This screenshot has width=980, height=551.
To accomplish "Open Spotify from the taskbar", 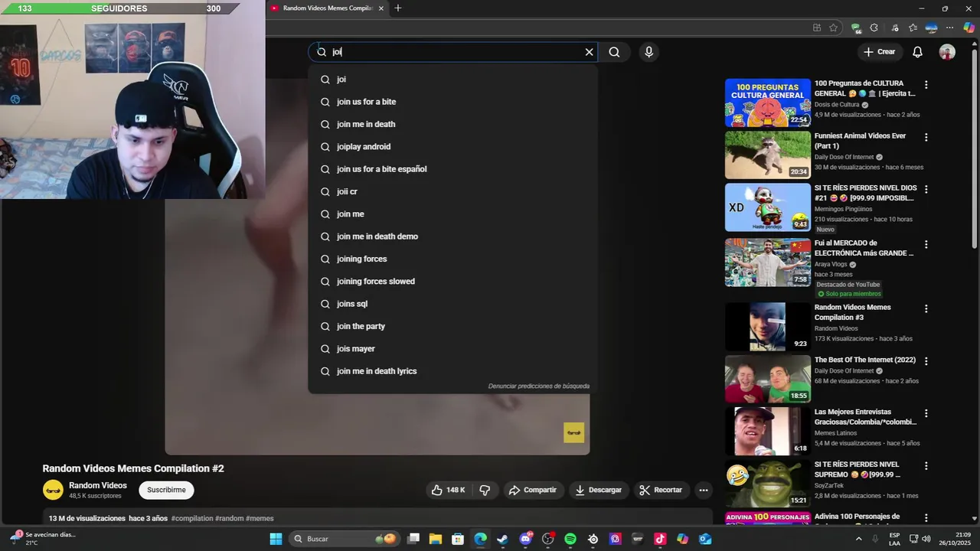I will [570, 539].
